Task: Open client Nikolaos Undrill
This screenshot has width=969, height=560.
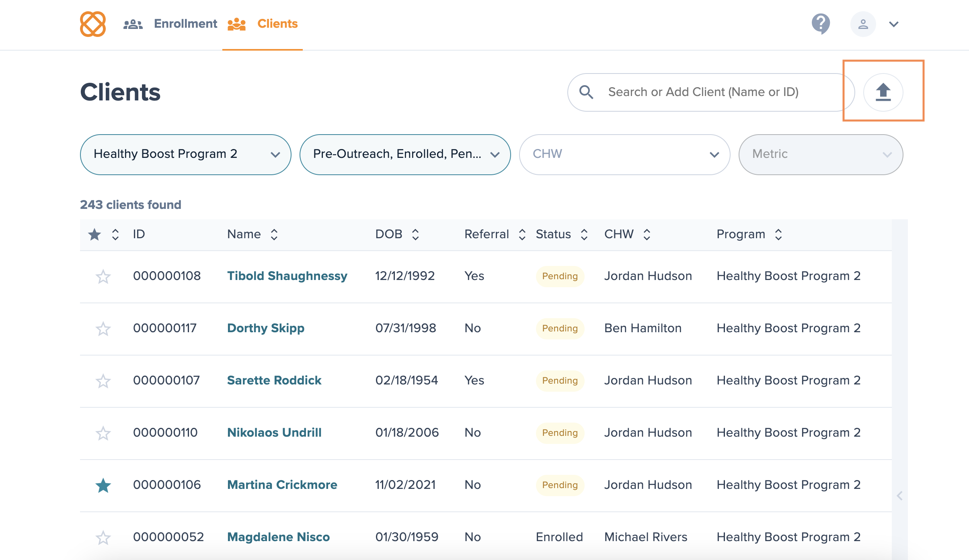Action: coord(274,433)
